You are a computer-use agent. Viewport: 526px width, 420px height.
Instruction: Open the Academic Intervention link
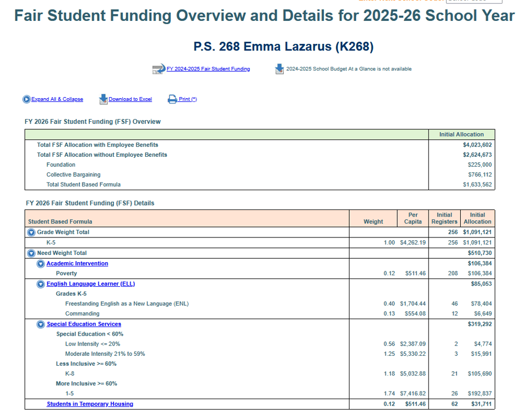pyautogui.click(x=77, y=264)
